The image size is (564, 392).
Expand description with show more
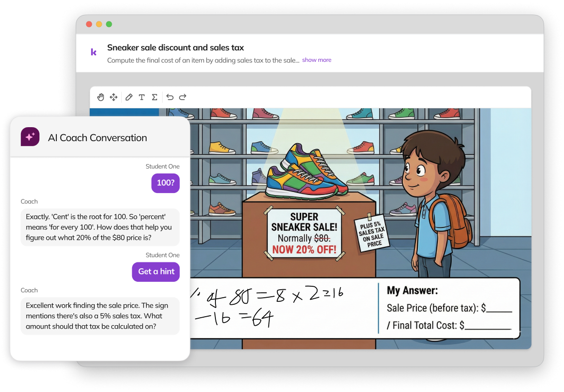pos(317,60)
